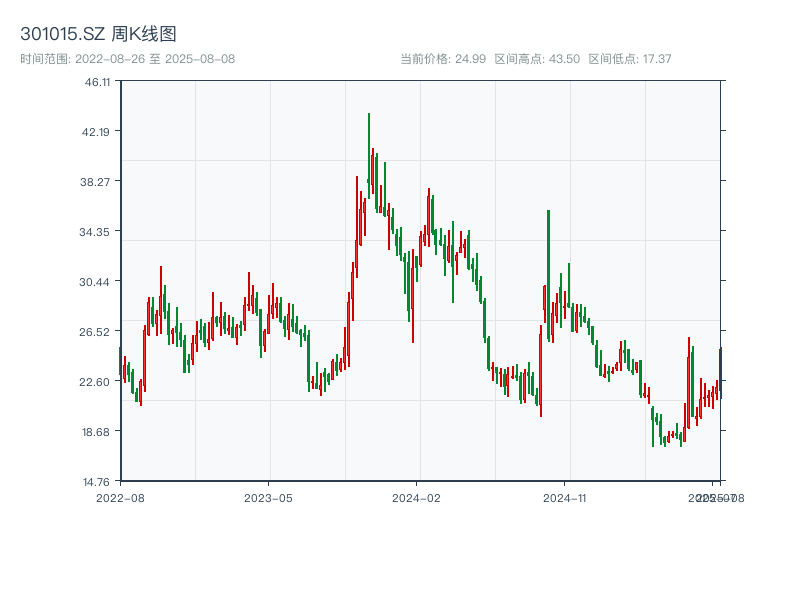Select the 18.68 price axis label
This screenshot has width=800, height=600.
coord(97,432)
